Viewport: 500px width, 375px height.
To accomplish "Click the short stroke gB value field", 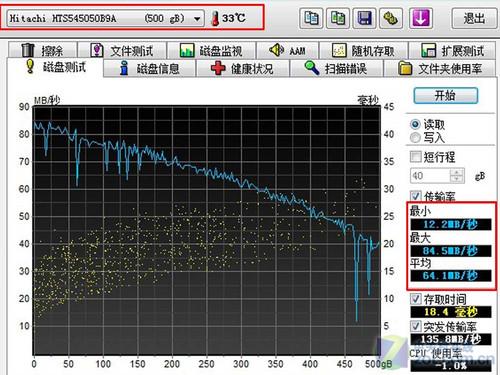I will pyautogui.click(x=430, y=176).
